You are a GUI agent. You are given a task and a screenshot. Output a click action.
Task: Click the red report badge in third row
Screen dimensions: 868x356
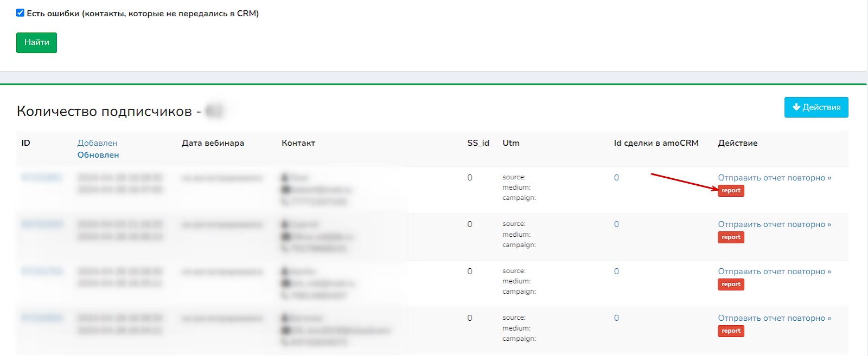point(731,284)
